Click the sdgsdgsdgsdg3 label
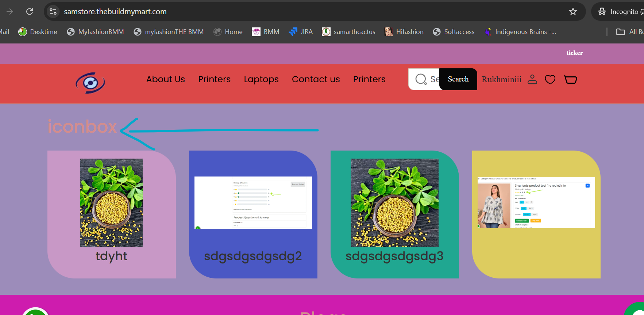 point(394,256)
